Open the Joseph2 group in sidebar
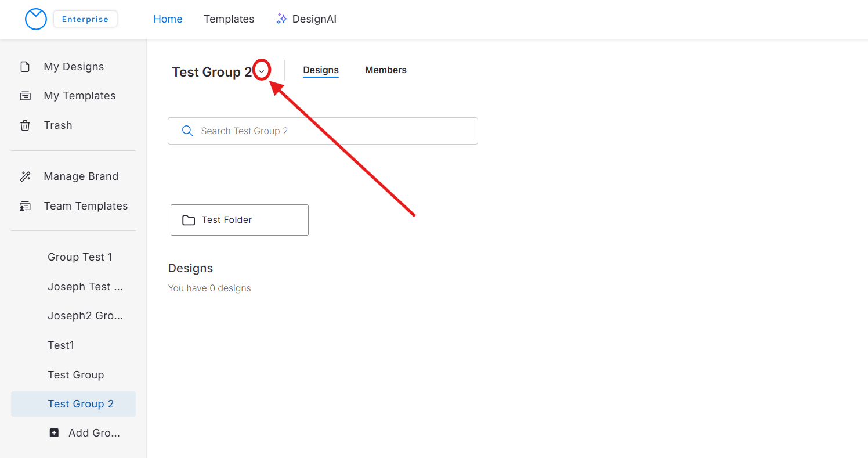The height and width of the screenshot is (458, 868). [x=85, y=316]
